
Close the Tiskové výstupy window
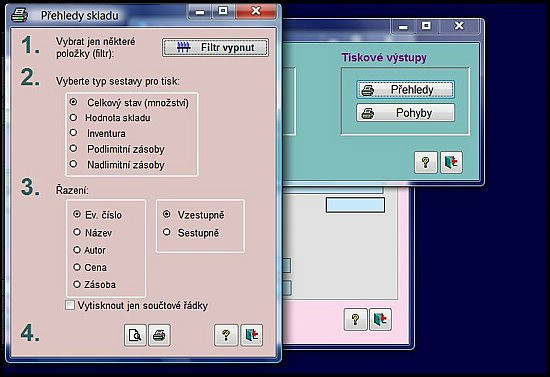pos(459,26)
